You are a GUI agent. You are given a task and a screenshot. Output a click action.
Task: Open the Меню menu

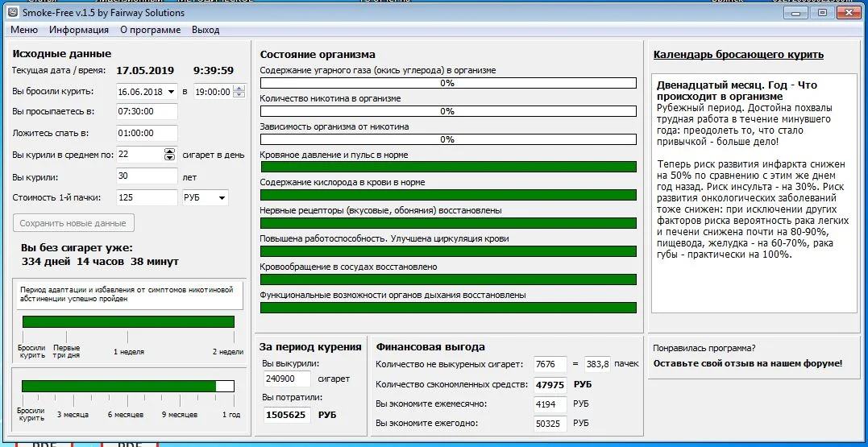click(x=24, y=30)
